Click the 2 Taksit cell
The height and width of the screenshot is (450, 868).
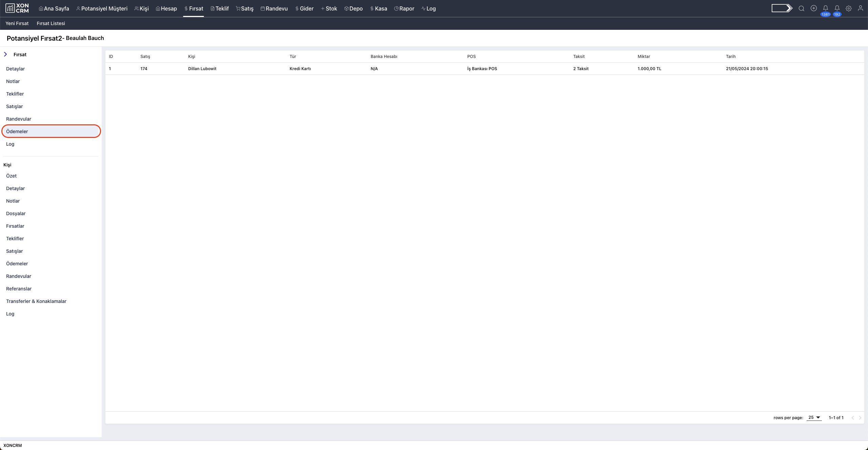[x=581, y=69]
